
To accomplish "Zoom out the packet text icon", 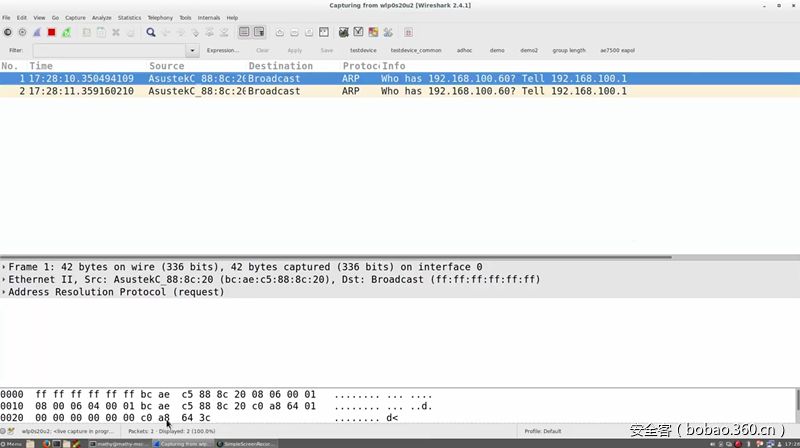I will pos(294,32).
